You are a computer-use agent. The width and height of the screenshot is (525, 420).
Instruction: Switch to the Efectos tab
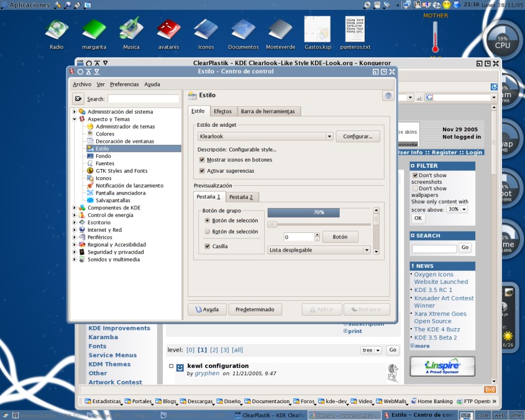point(222,111)
